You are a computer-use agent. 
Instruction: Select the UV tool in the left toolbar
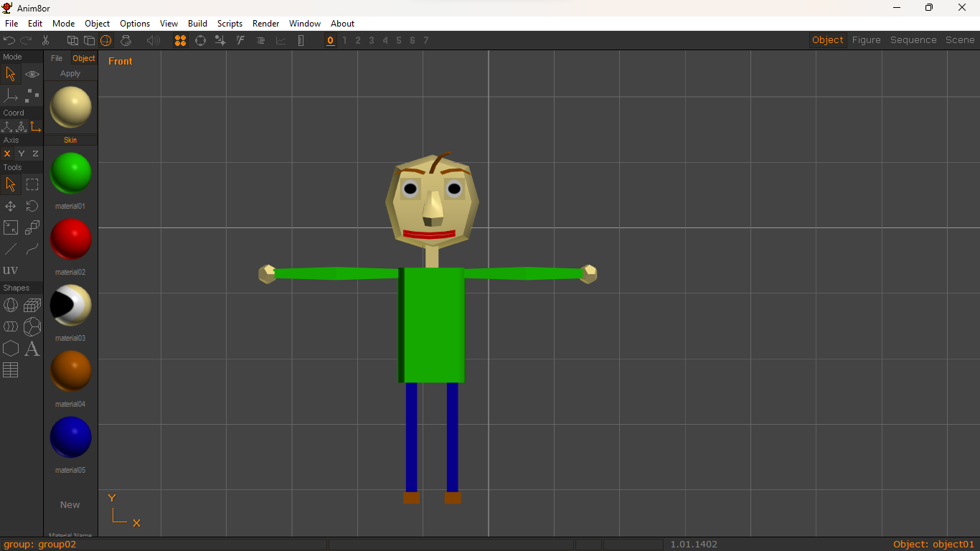[x=11, y=270]
